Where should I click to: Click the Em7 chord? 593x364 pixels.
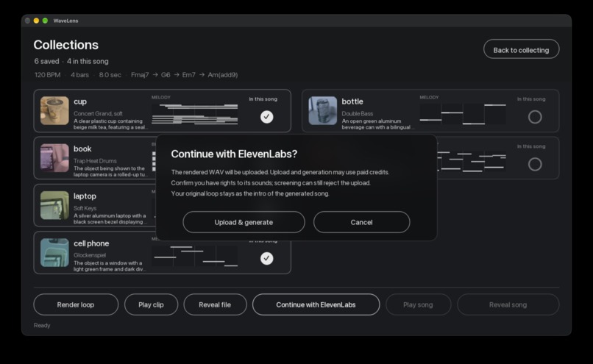point(189,75)
